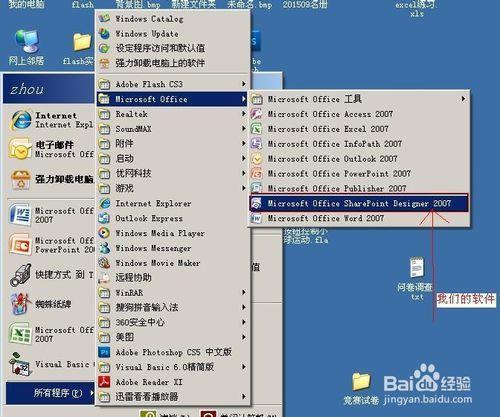Click Microsoft Office Publisher 2007 text

point(337,188)
